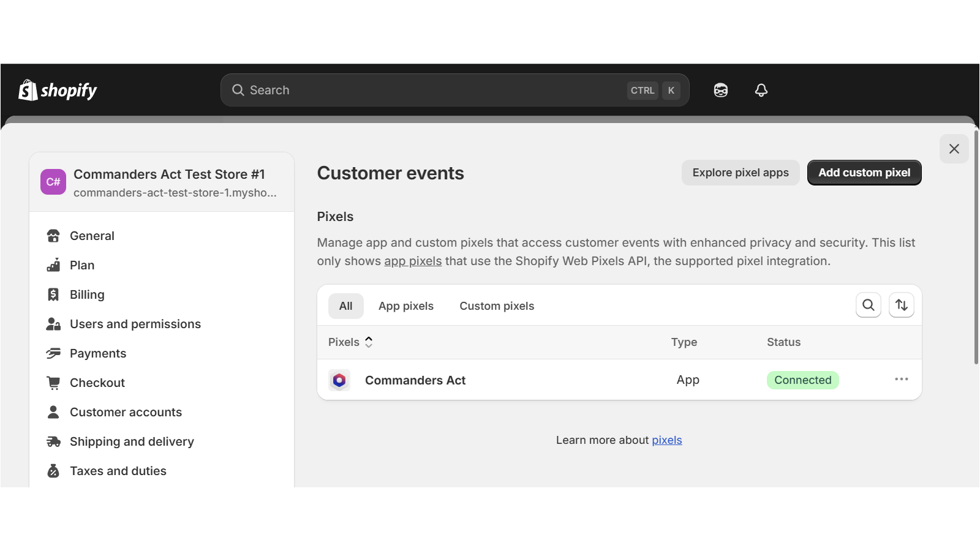This screenshot has width=980, height=551.
Task: Click the General store icon
Action: [53, 236]
